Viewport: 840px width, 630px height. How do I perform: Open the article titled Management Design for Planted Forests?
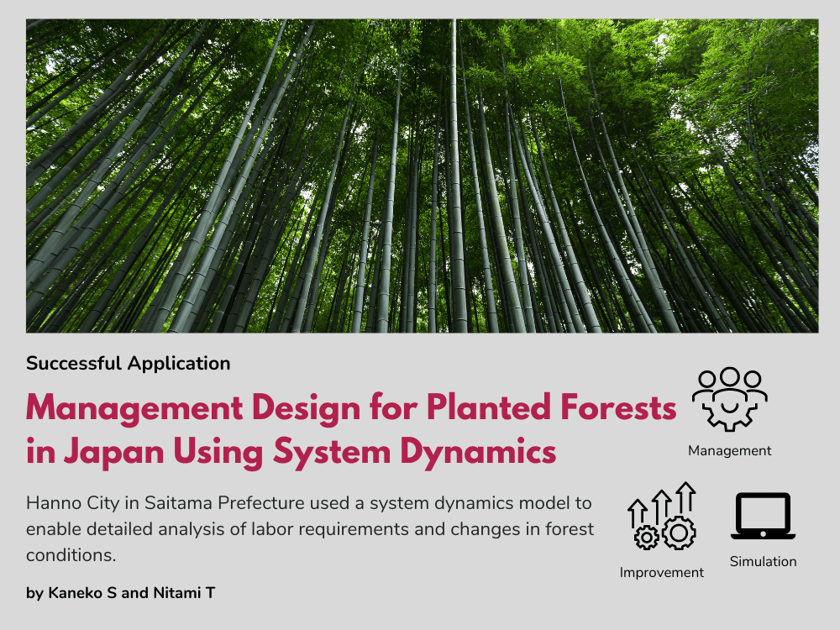(349, 428)
